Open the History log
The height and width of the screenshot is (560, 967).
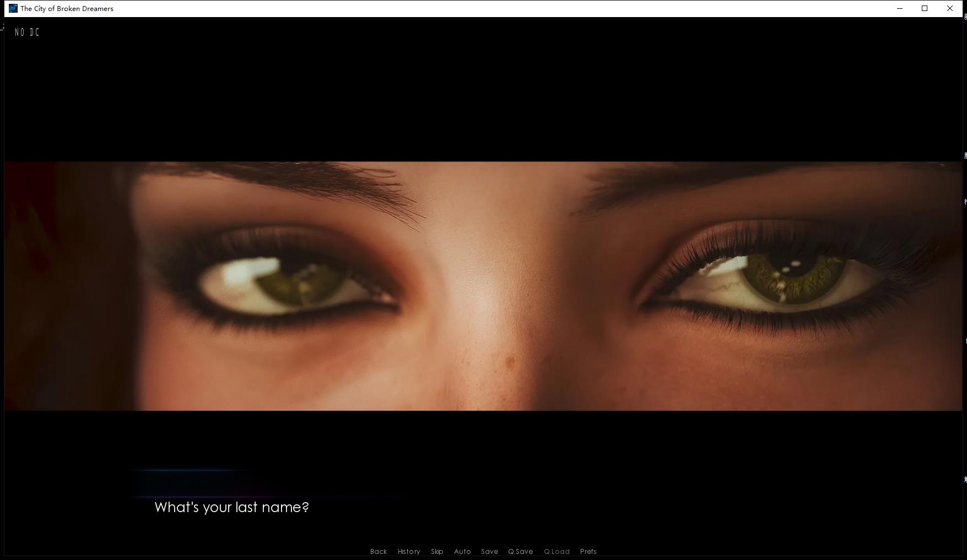(409, 551)
